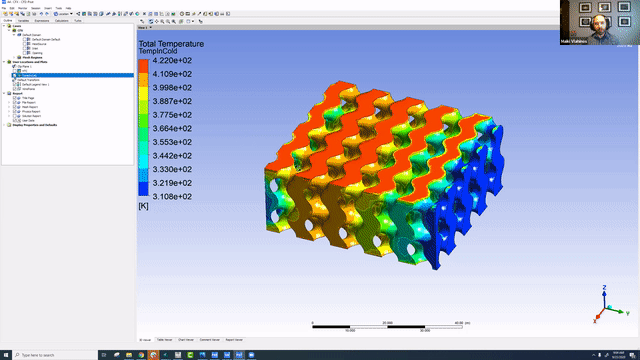The image size is (640, 360).
Task: Switch to the Variables tab
Action: pos(23,20)
